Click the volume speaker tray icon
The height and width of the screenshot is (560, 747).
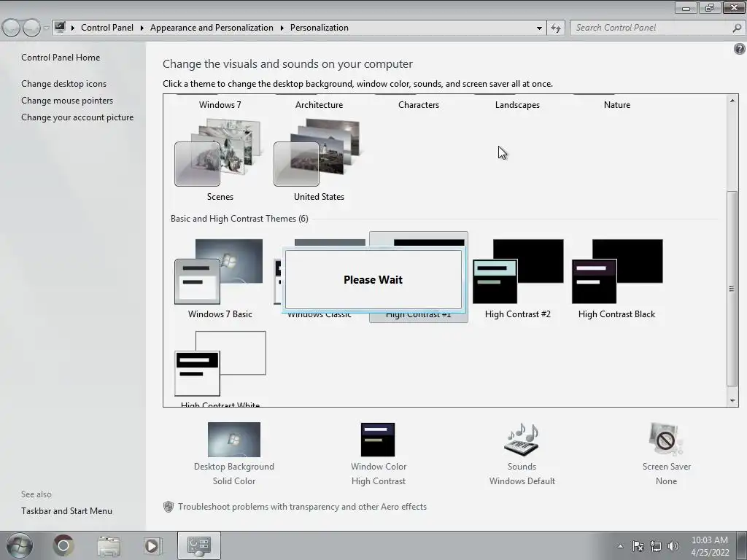coord(673,546)
